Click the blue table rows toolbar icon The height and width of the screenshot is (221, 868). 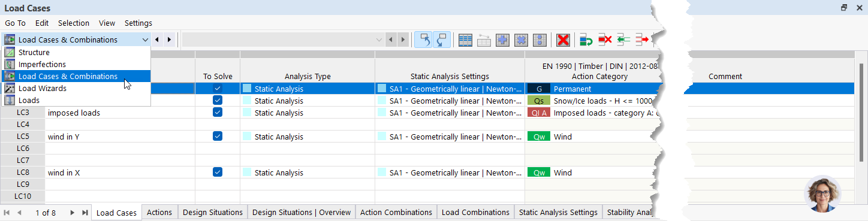click(x=465, y=40)
